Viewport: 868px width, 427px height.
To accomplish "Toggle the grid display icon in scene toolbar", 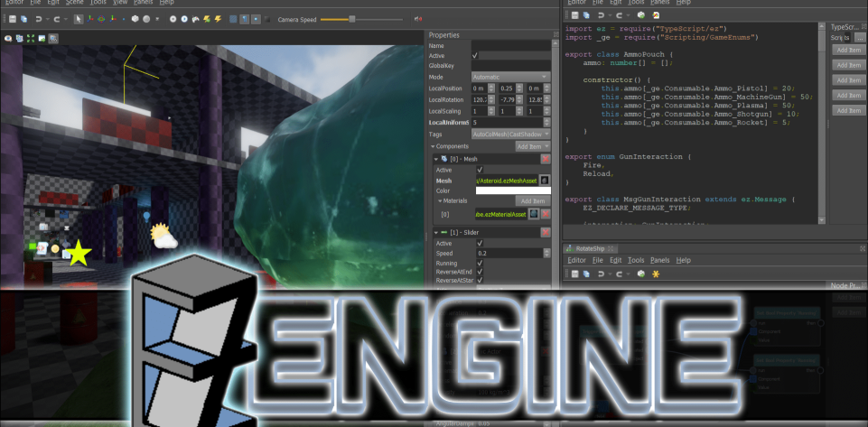I will [233, 19].
